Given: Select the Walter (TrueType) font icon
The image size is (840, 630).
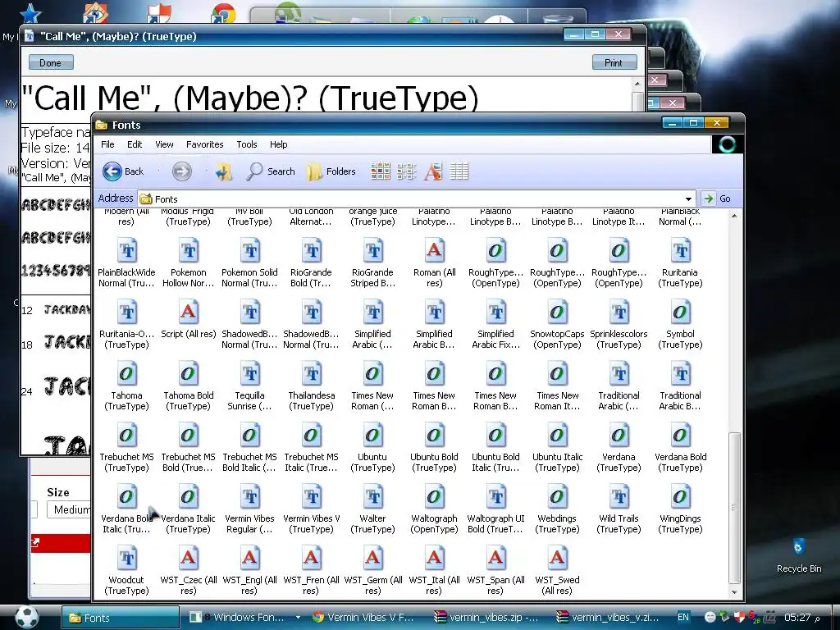Looking at the screenshot, I should pos(372,498).
